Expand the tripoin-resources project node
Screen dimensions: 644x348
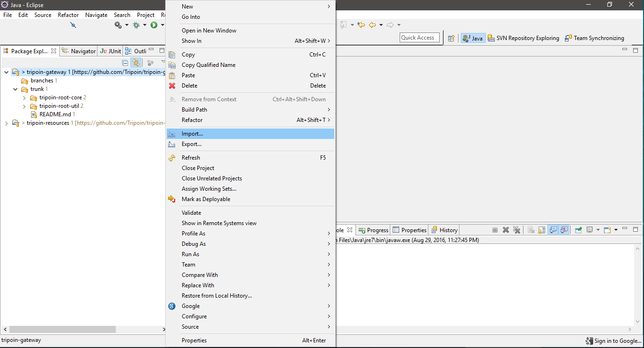point(6,123)
